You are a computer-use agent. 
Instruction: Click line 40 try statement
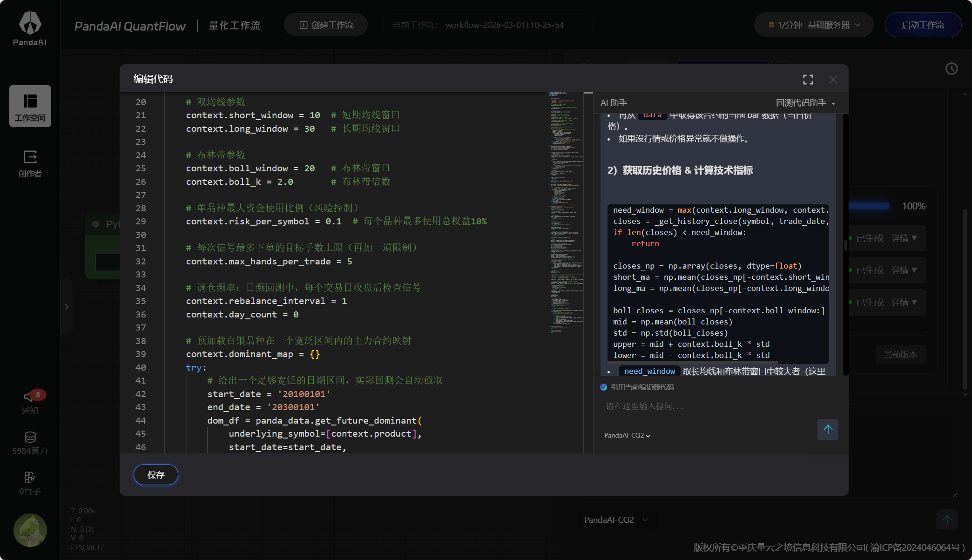click(196, 368)
